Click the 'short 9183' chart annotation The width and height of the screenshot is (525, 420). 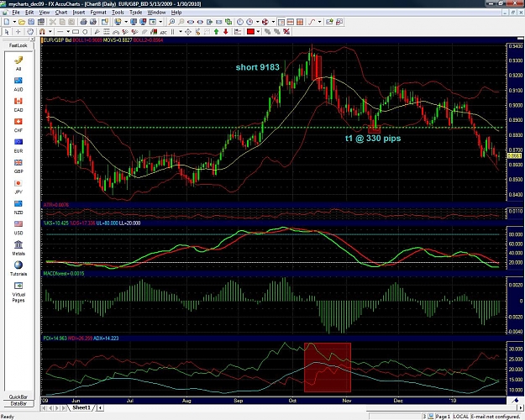click(258, 67)
